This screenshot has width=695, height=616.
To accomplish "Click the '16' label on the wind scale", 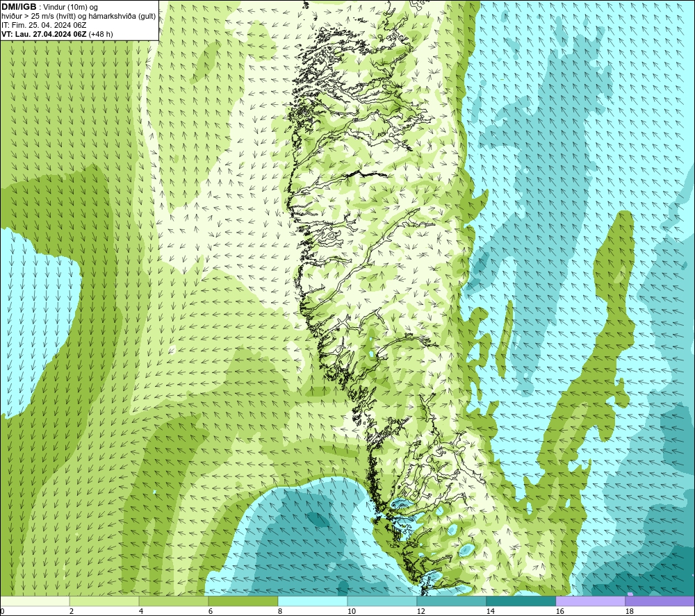I will point(559,611).
